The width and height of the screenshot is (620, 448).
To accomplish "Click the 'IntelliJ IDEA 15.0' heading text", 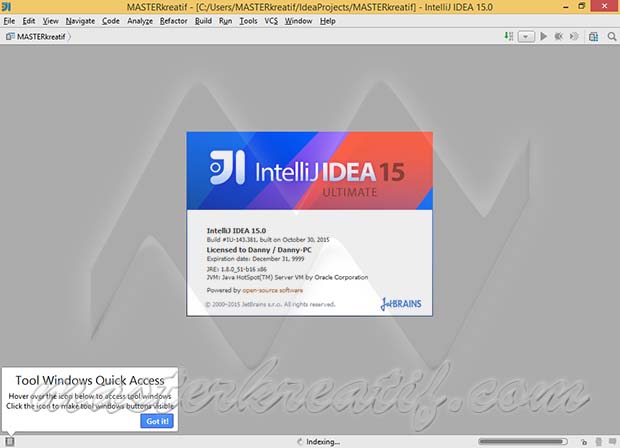I will pos(236,231).
